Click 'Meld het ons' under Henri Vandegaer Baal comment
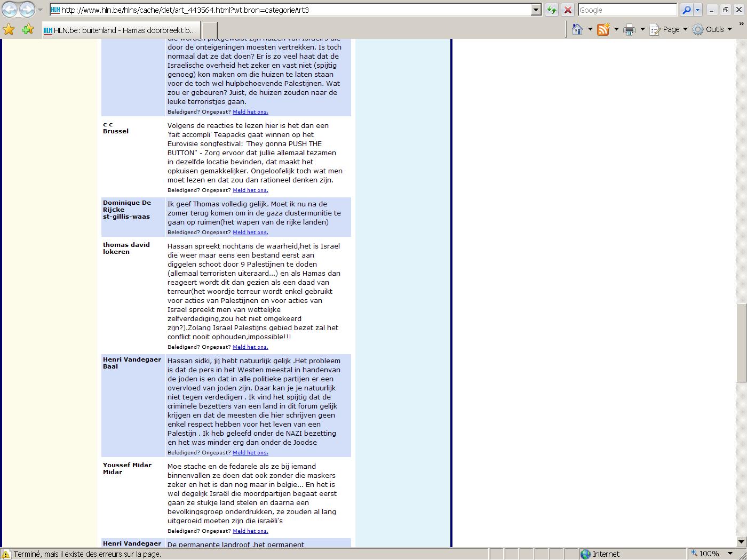Screen dimensions: 747x560 (250, 452)
